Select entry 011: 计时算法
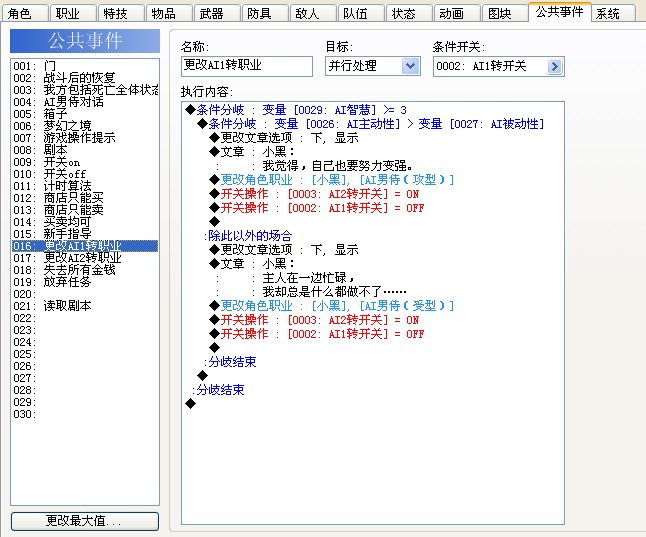The width and height of the screenshot is (646, 537). click(x=84, y=186)
